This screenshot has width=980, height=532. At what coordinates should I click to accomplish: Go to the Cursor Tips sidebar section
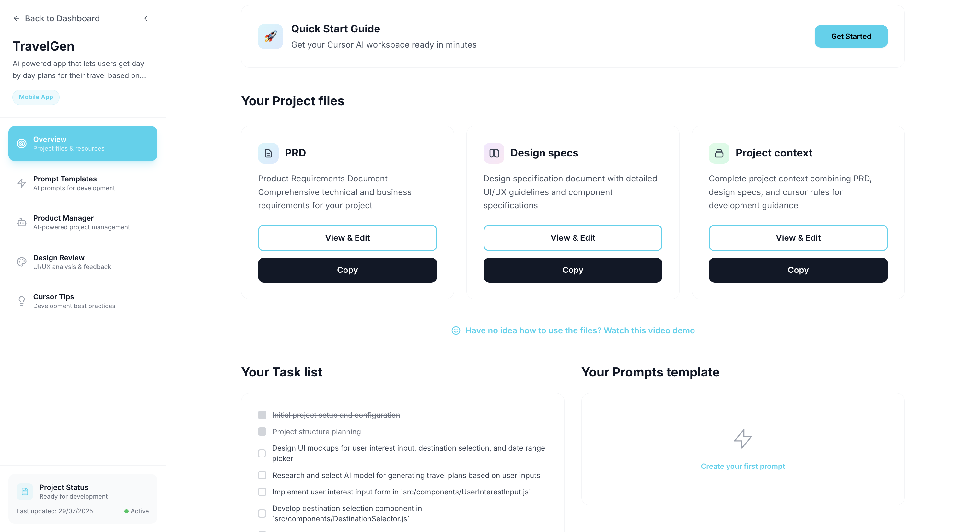pos(83,301)
